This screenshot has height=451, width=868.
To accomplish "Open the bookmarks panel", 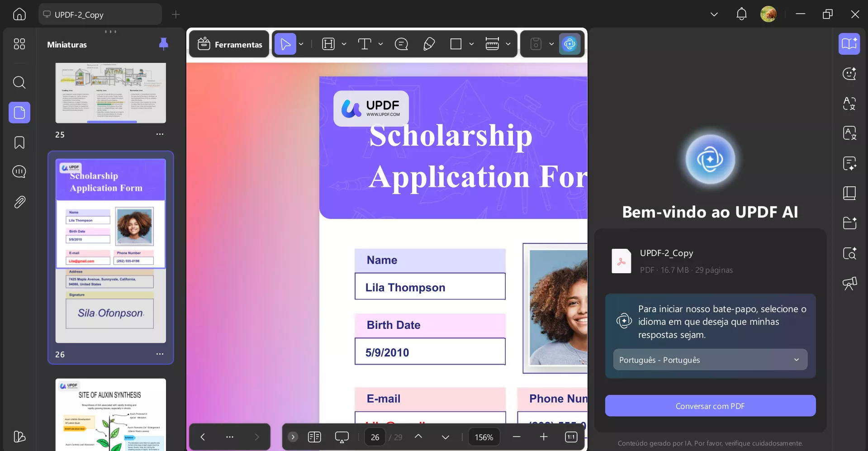I will 19,142.
